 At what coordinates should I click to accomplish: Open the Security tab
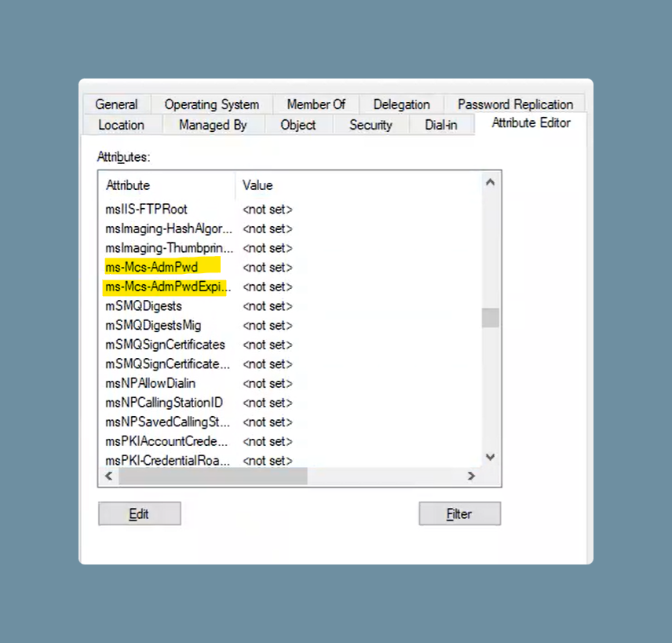point(371,125)
